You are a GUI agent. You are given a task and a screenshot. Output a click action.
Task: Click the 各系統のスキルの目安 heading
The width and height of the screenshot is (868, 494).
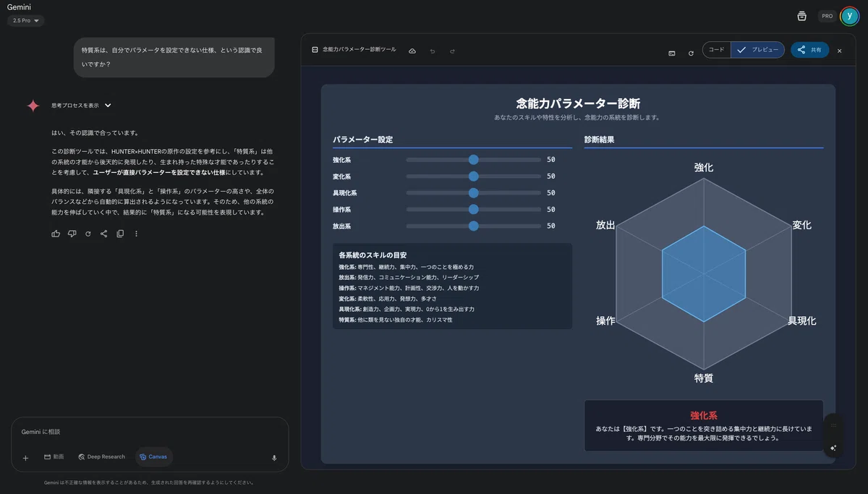tap(373, 255)
